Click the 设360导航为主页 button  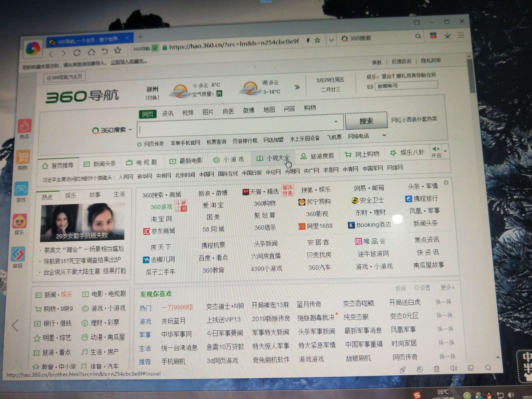click(x=64, y=77)
